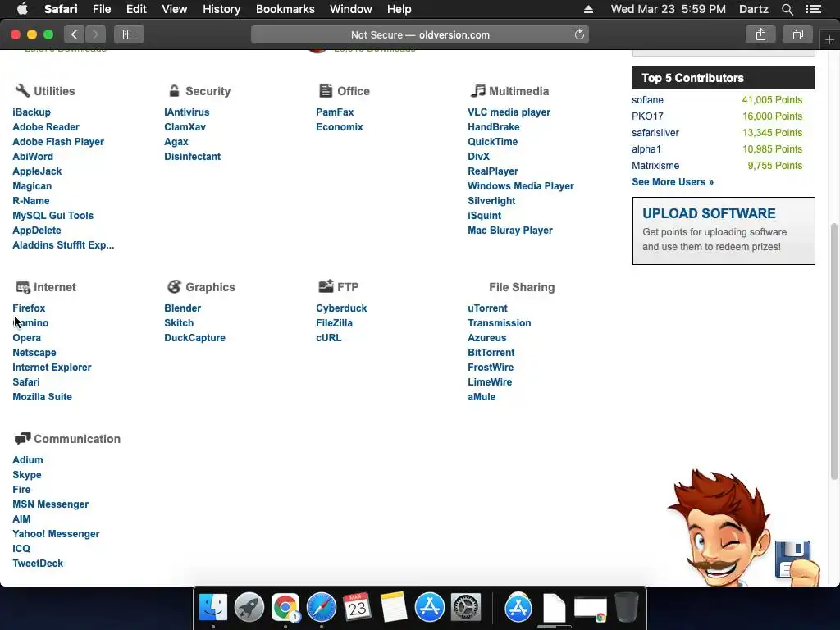Open the View menu
This screenshot has height=630, width=840.
click(x=175, y=9)
